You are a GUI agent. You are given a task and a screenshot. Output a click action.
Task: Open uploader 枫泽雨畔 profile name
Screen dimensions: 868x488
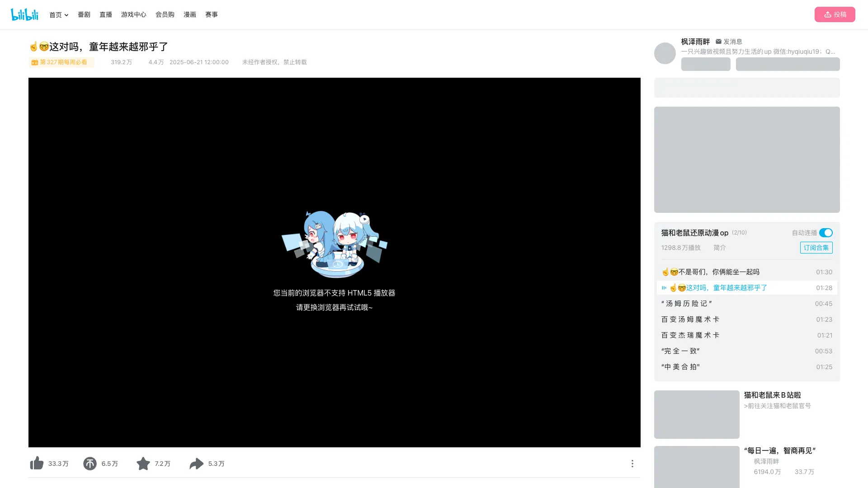click(x=695, y=42)
